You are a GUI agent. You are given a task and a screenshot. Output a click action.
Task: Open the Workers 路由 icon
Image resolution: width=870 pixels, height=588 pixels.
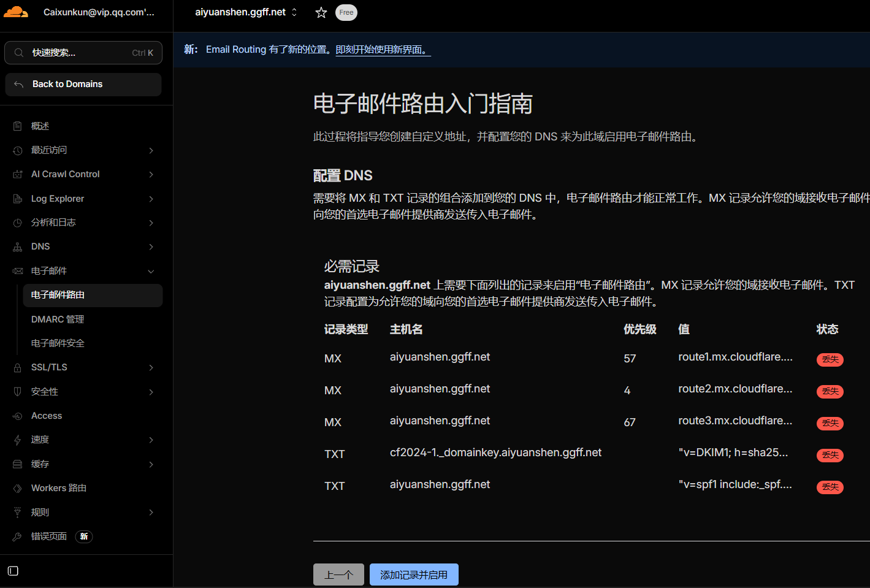point(17,487)
